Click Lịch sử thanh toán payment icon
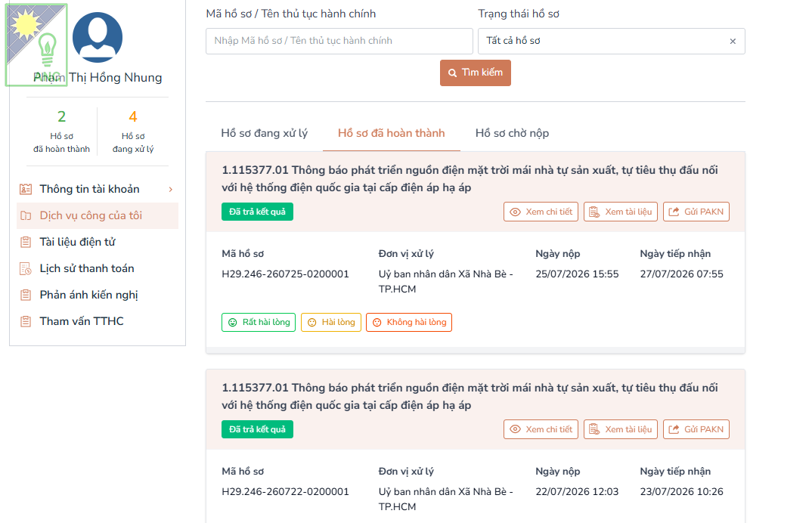 [x=26, y=268]
